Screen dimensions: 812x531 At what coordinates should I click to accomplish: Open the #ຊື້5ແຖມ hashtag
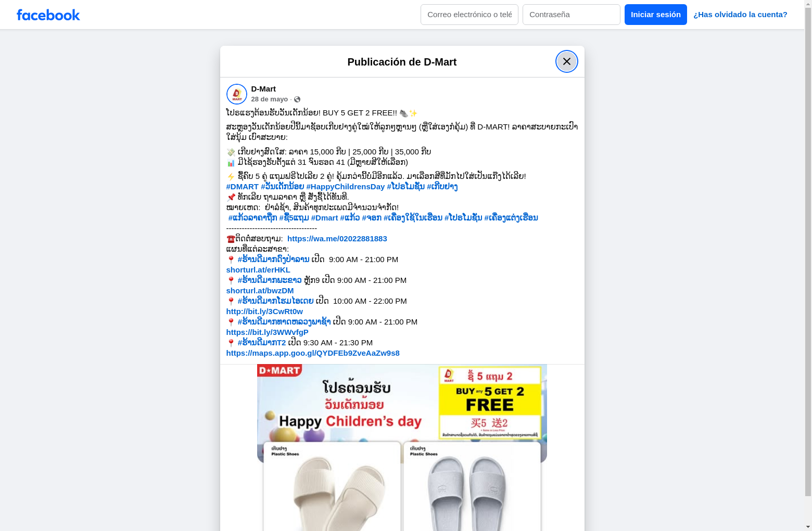click(x=294, y=218)
